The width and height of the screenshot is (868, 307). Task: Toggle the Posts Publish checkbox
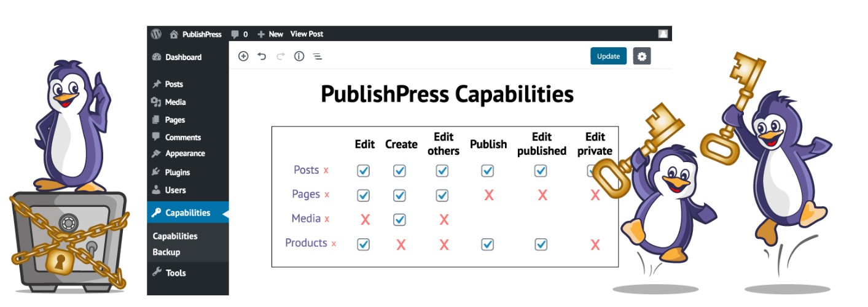pos(488,171)
